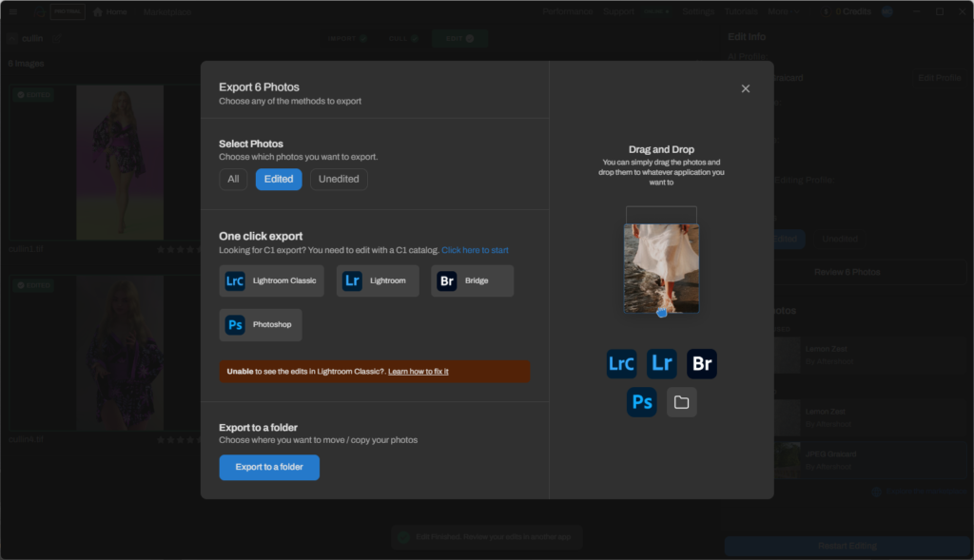This screenshot has height=560, width=974.
Task: Select JPEG Graicard profile in background list
Action: pos(869,460)
